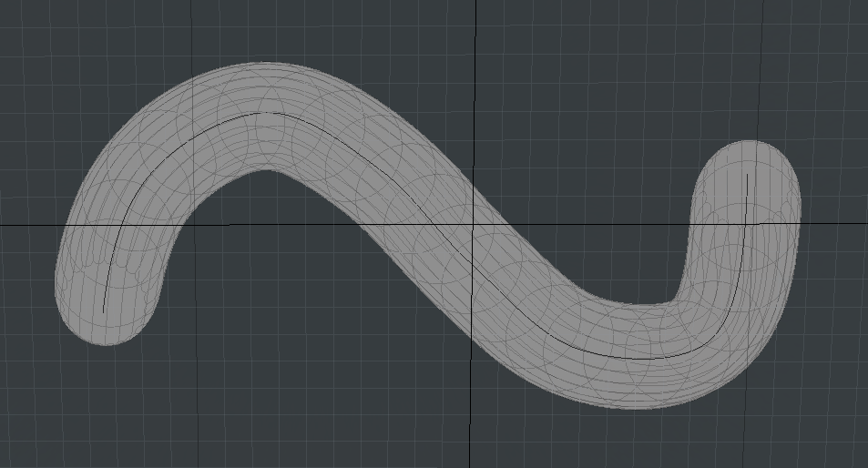Click the outer bottom edge of the right bend
Viewport: 868px width, 468px height.
pos(638,407)
